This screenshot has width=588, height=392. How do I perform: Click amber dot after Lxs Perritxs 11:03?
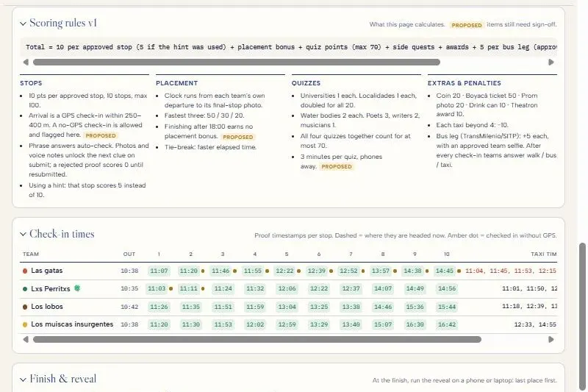171,289
